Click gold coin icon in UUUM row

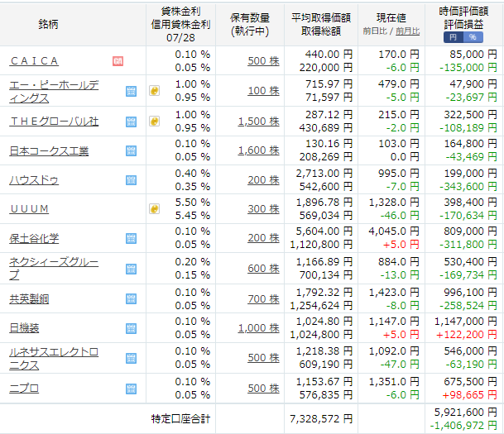tap(154, 209)
